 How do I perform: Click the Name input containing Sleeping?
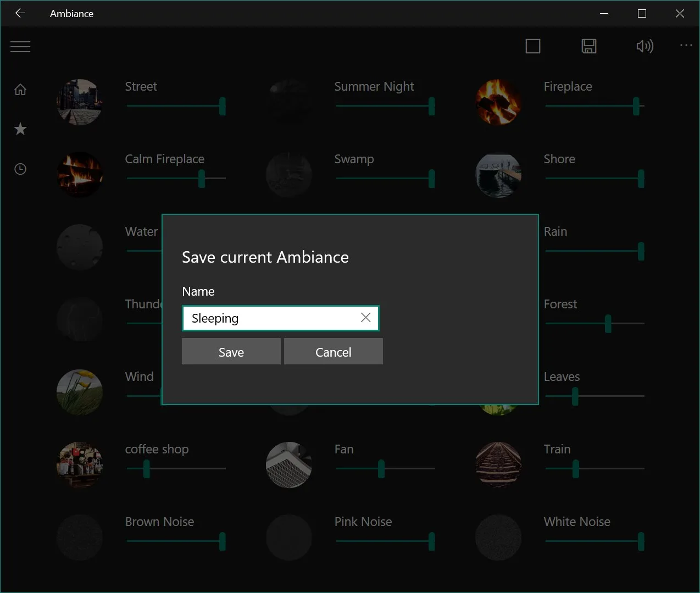point(280,318)
